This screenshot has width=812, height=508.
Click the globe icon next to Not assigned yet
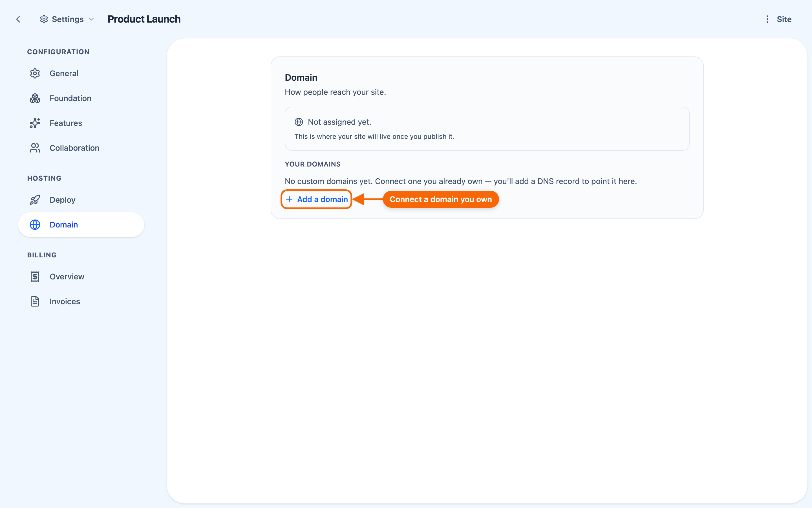tap(299, 122)
